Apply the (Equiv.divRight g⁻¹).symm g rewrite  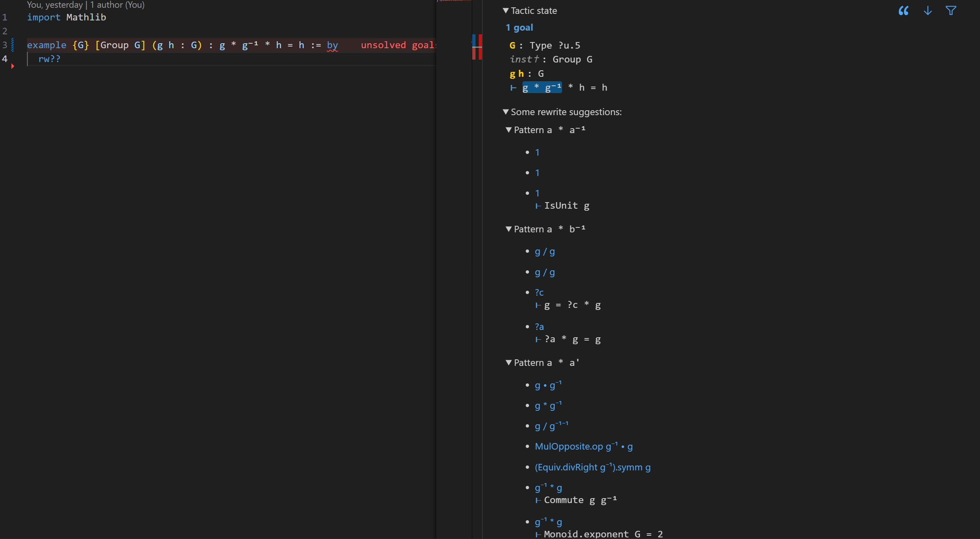593,467
